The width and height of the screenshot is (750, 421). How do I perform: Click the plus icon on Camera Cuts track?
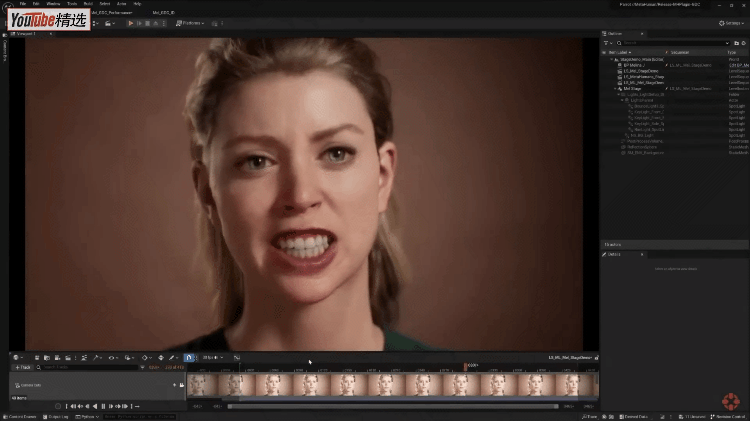click(x=174, y=385)
